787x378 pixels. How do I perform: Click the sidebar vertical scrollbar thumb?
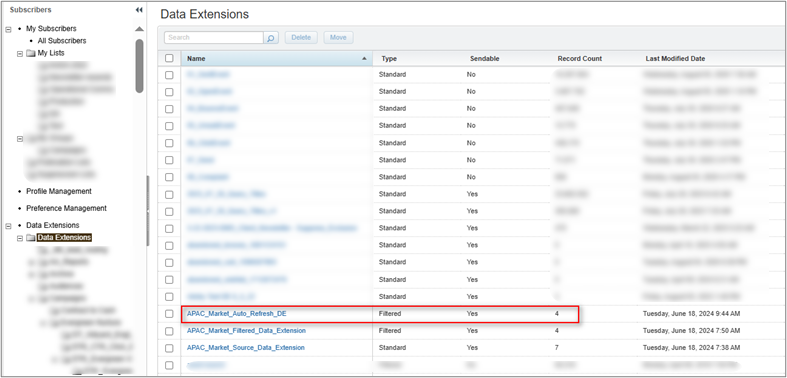(x=140, y=66)
